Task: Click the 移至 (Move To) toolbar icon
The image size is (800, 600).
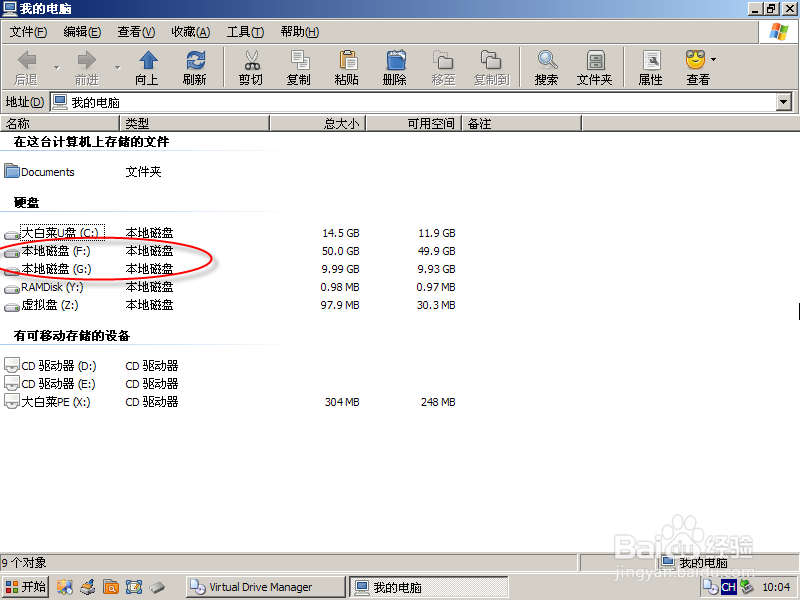Action: pos(442,60)
